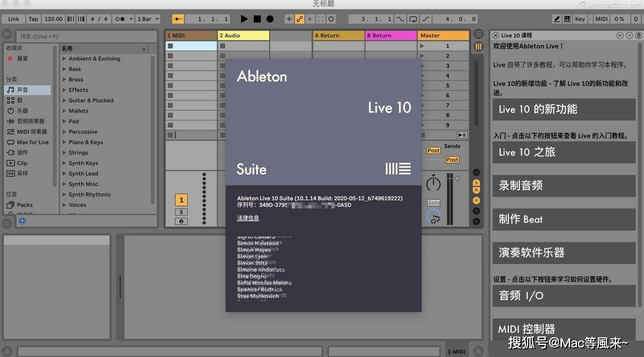
Task: Click the Tap tempo button
Action: (x=33, y=19)
